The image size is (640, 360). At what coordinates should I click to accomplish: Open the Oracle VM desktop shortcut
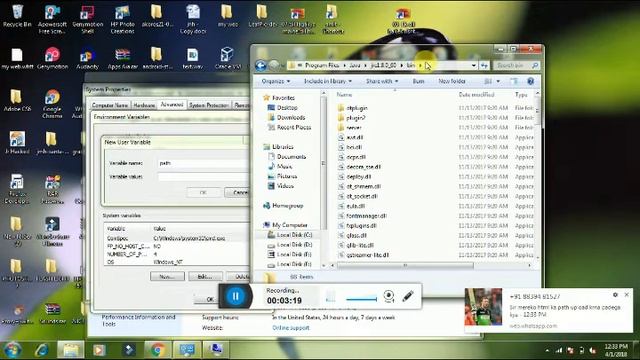(x=228, y=58)
